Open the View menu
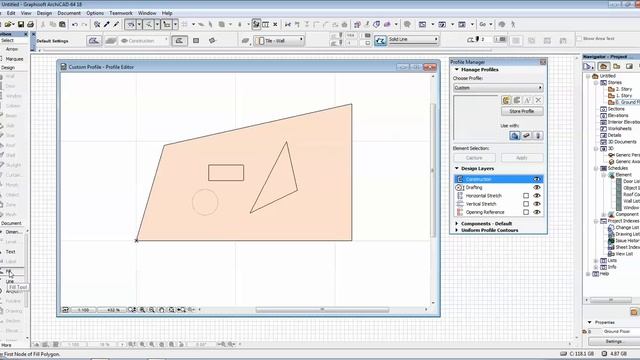 pos(26,13)
